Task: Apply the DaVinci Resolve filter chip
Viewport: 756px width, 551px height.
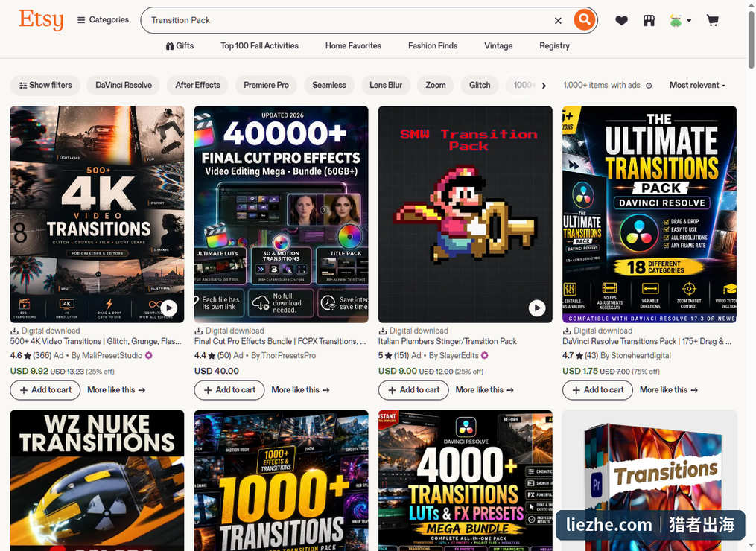Action: click(124, 85)
